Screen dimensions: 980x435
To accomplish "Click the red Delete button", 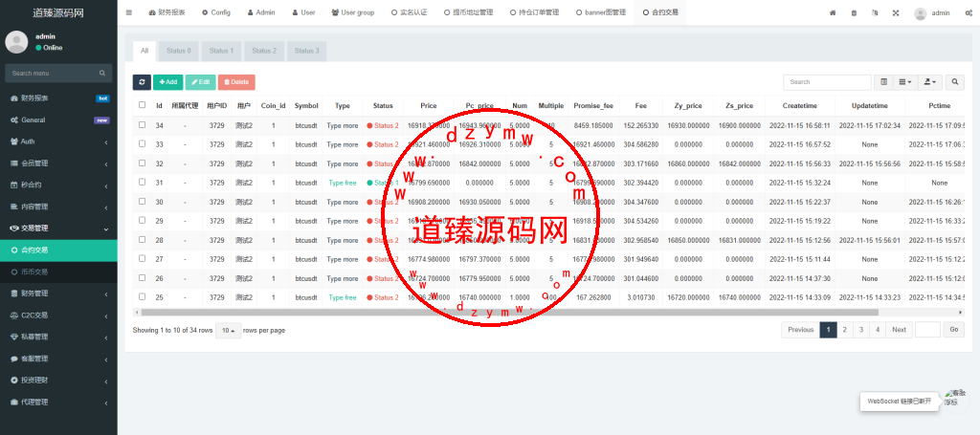I will [x=236, y=82].
